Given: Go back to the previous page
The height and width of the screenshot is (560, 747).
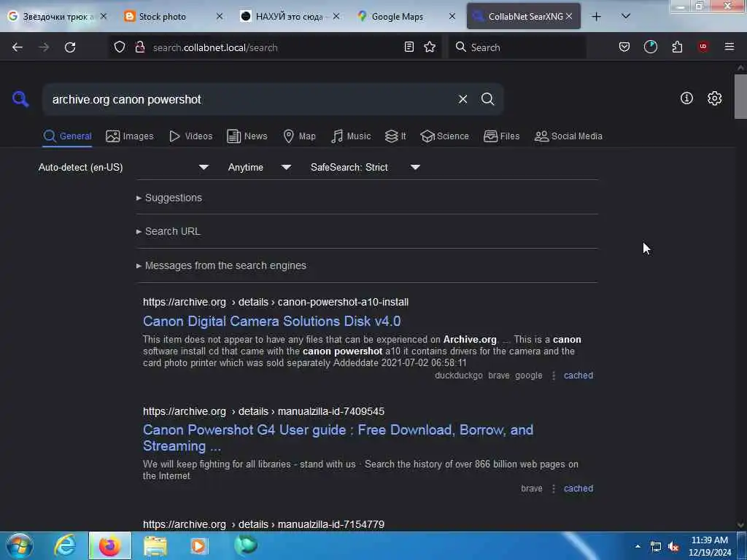Looking at the screenshot, I should tap(18, 47).
